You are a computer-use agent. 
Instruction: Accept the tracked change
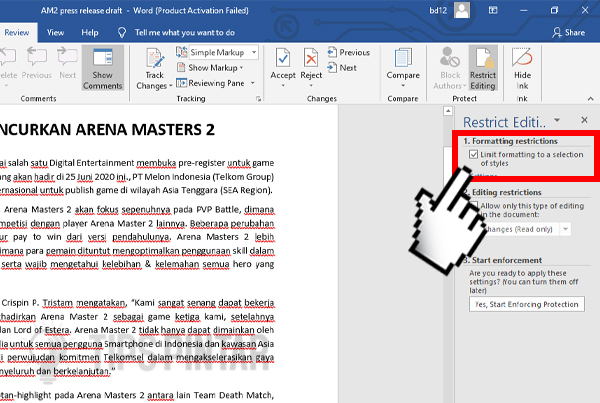(x=283, y=63)
